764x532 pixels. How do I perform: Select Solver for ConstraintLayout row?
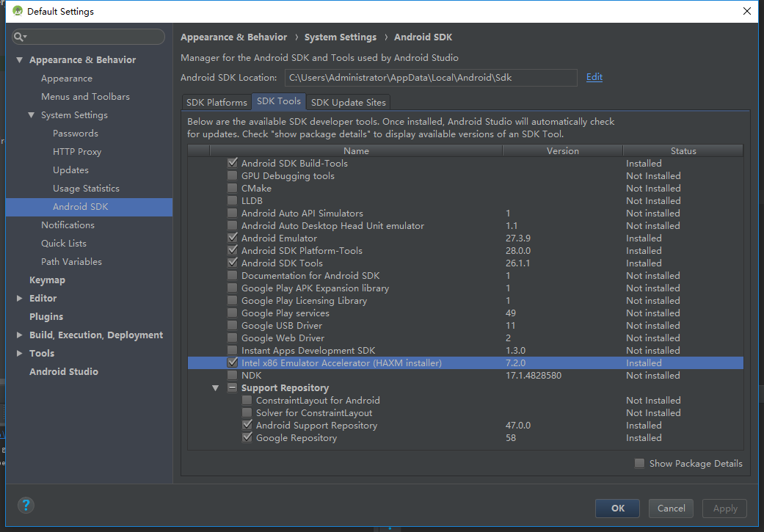[x=465, y=413]
